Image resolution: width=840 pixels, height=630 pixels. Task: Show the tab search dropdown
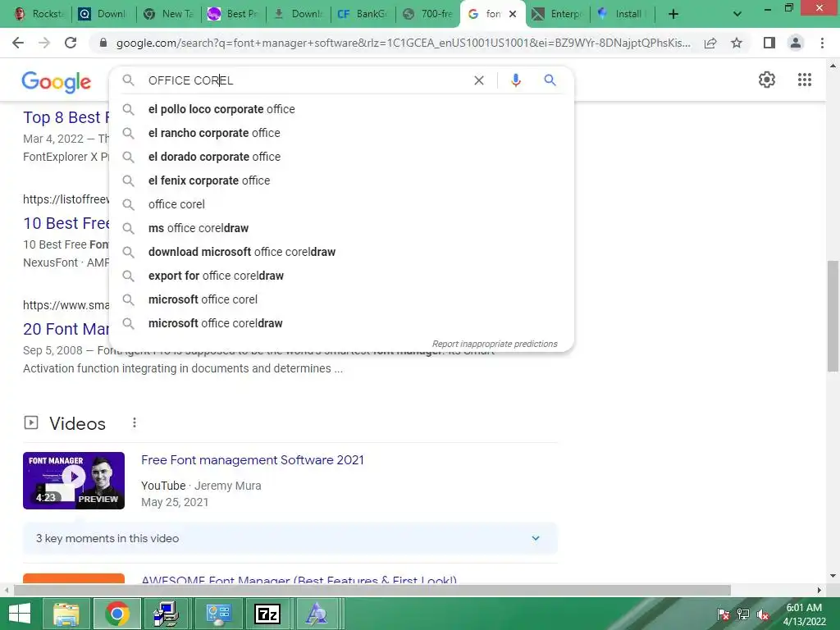[x=737, y=14]
